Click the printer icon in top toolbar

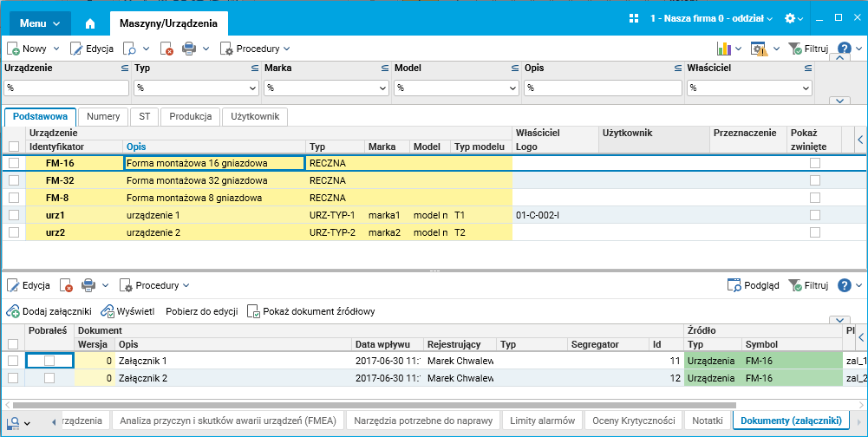(x=189, y=49)
